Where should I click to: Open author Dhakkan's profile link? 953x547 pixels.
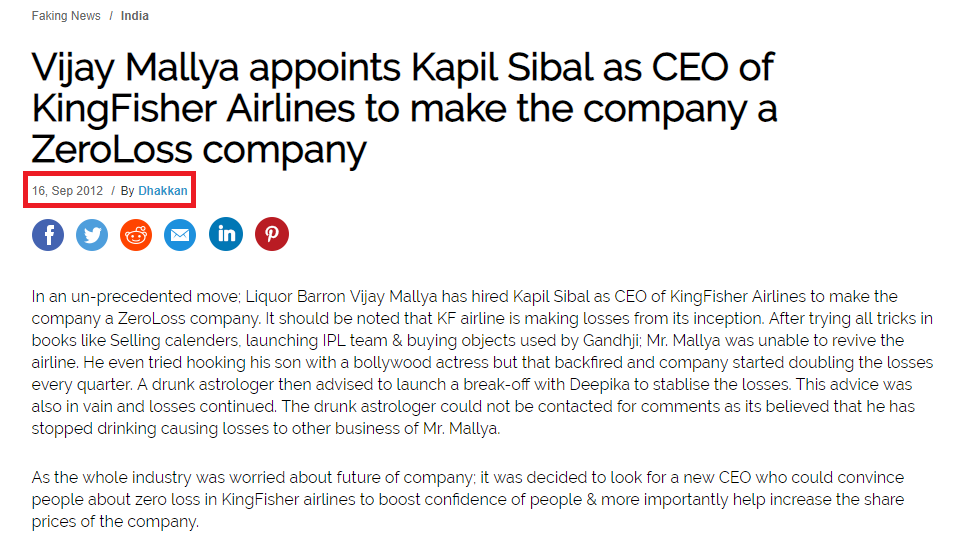[163, 191]
